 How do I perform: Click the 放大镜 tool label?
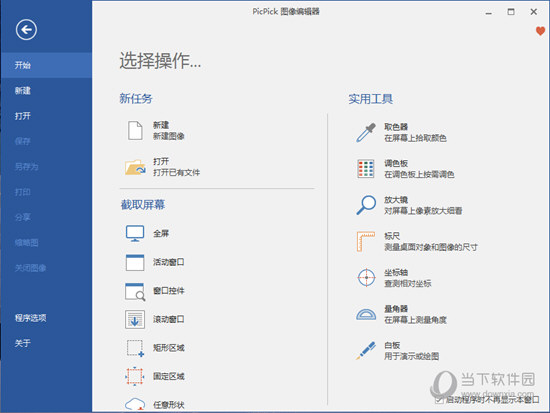pos(396,200)
